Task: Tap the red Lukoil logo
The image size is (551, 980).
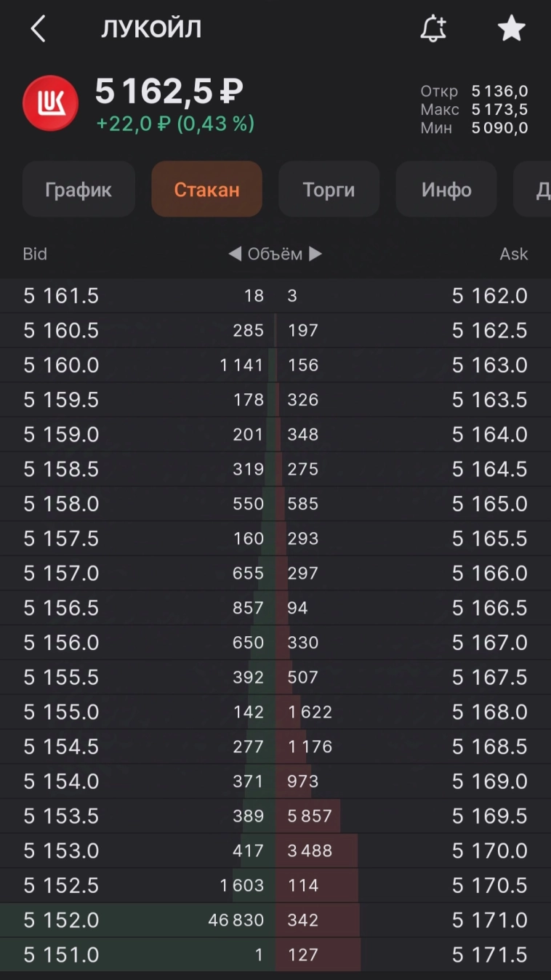Action: [50, 103]
